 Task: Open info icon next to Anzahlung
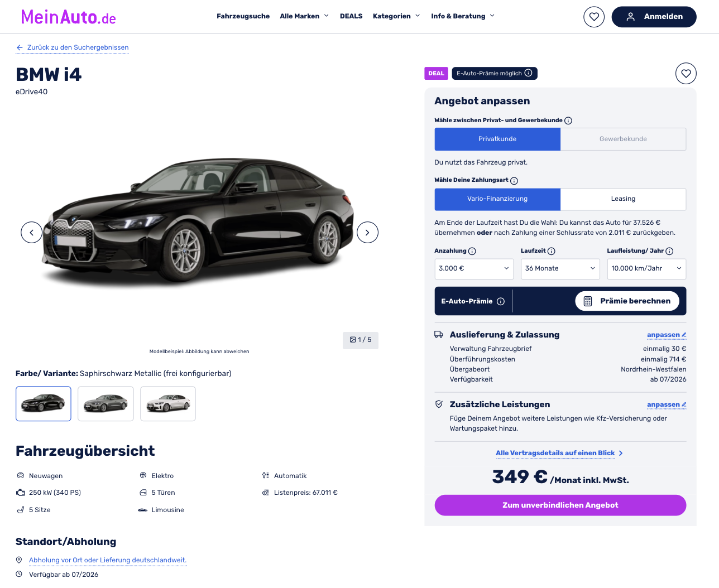click(472, 251)
